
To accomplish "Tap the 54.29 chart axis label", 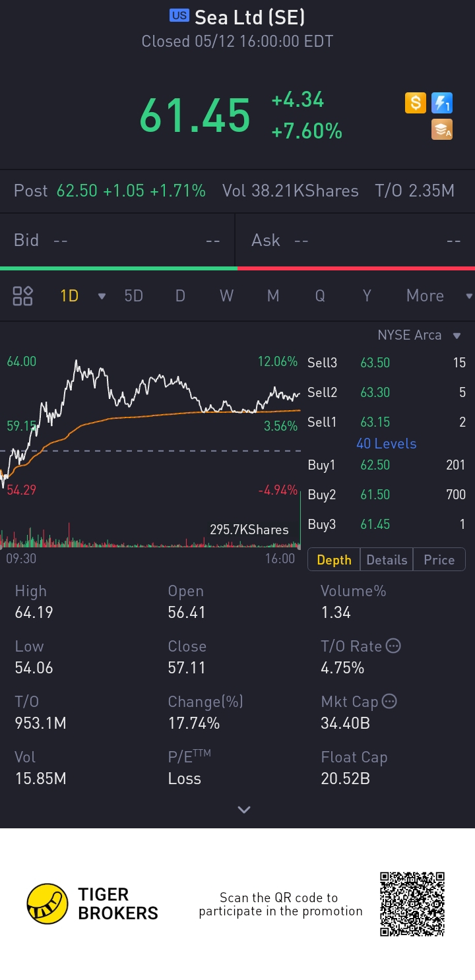I will tap(22, 491).
